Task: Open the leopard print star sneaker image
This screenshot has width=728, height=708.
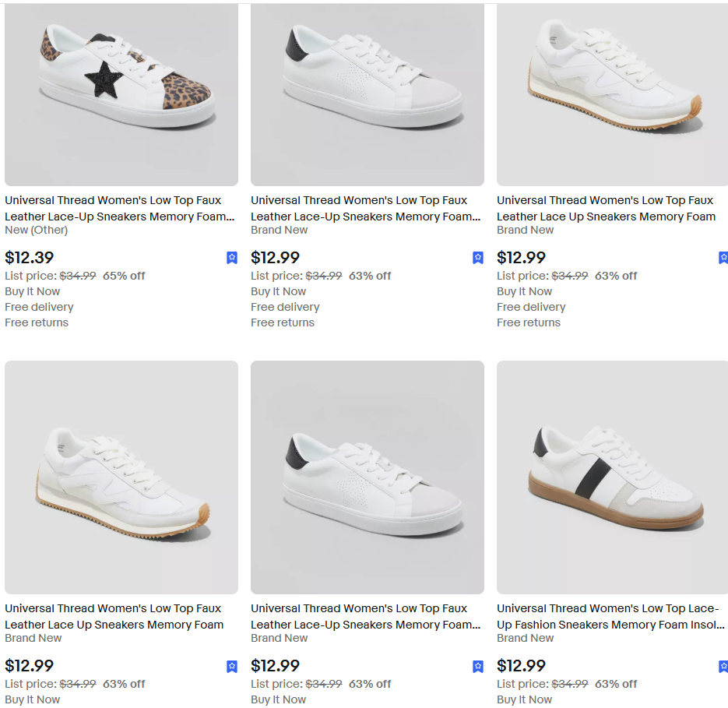Action: 121,94
